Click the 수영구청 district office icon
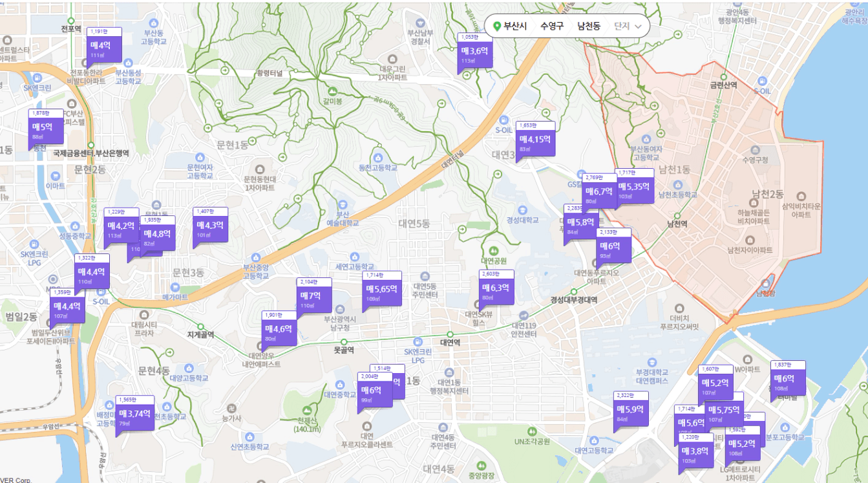 [x=754, y=149]
